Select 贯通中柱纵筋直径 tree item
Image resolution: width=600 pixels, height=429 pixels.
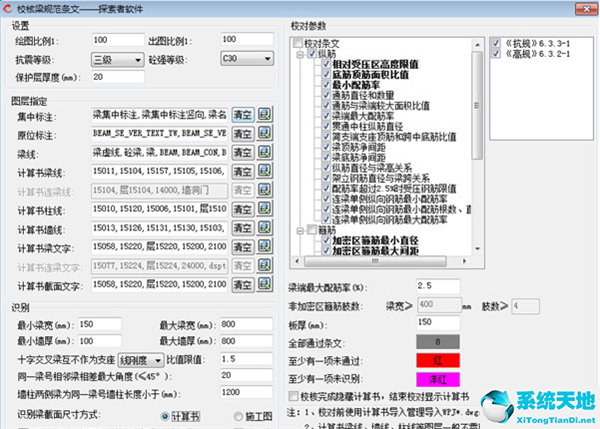click(367, 126)
